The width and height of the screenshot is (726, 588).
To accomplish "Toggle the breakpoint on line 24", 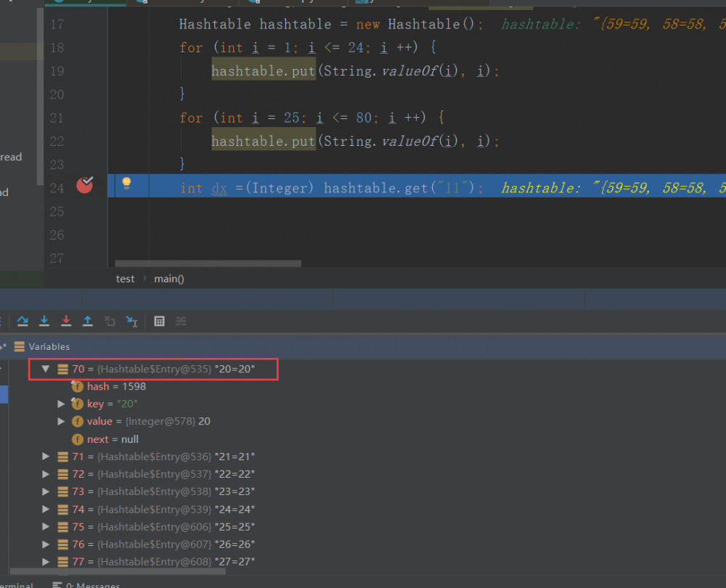I will 85,184.
